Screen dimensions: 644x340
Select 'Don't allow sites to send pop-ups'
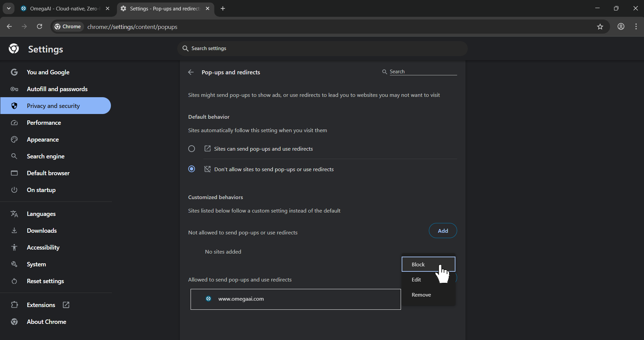tap(192, 169)
